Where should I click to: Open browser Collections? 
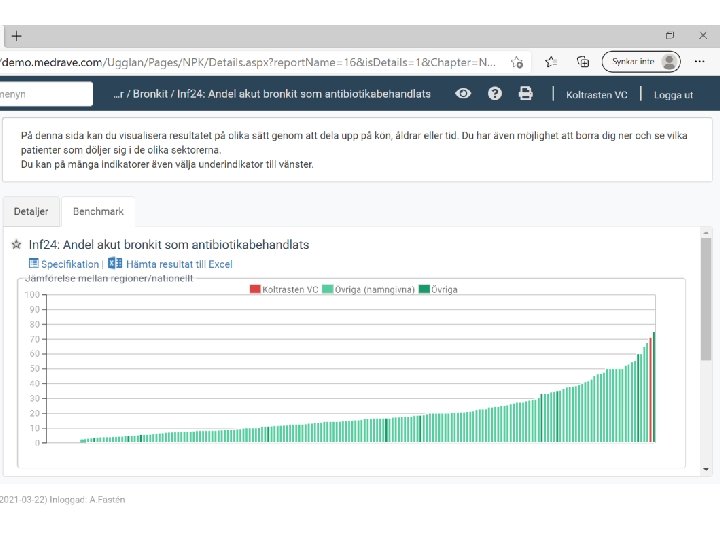click(x=583, y=61)
